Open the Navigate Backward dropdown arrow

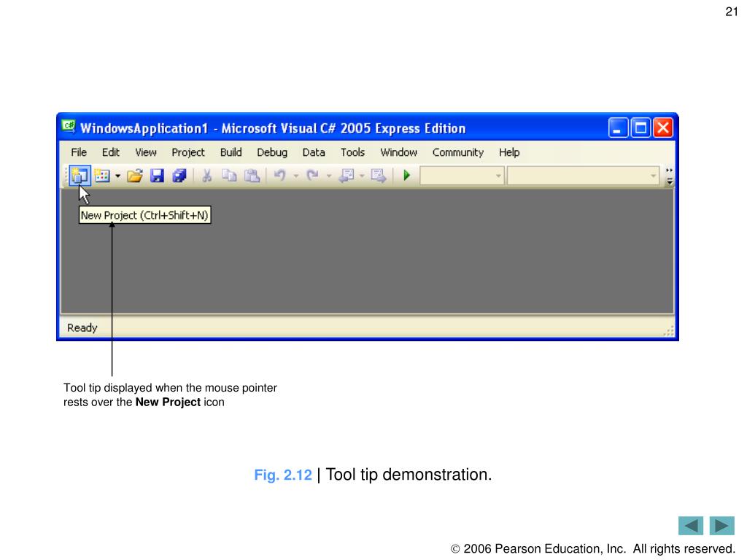tap(362, 176)
